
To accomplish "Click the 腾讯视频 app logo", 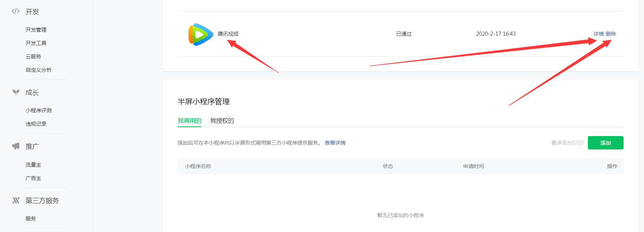I will (201, 34).
